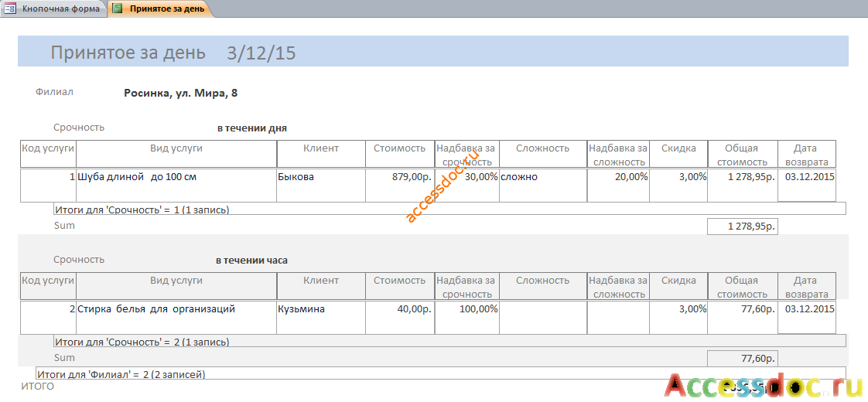Click return date 03.12.2015 in Кузьмина row
Image resolution: width=868 pixels, height=402 pixels.
tap(807, 318)
